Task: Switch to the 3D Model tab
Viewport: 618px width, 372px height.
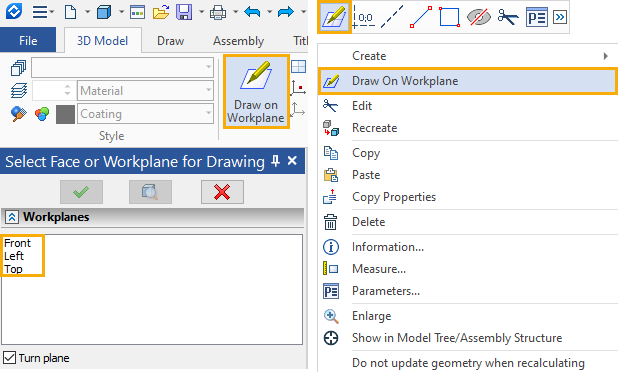Action: pos(102,40)
